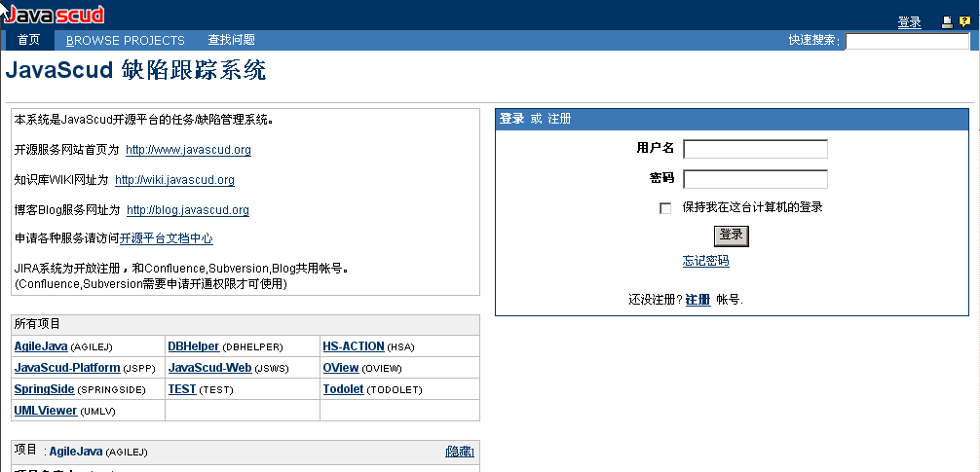
Task: Check 保持我在这台计算机的登录 checkbox
Action: 665,208
